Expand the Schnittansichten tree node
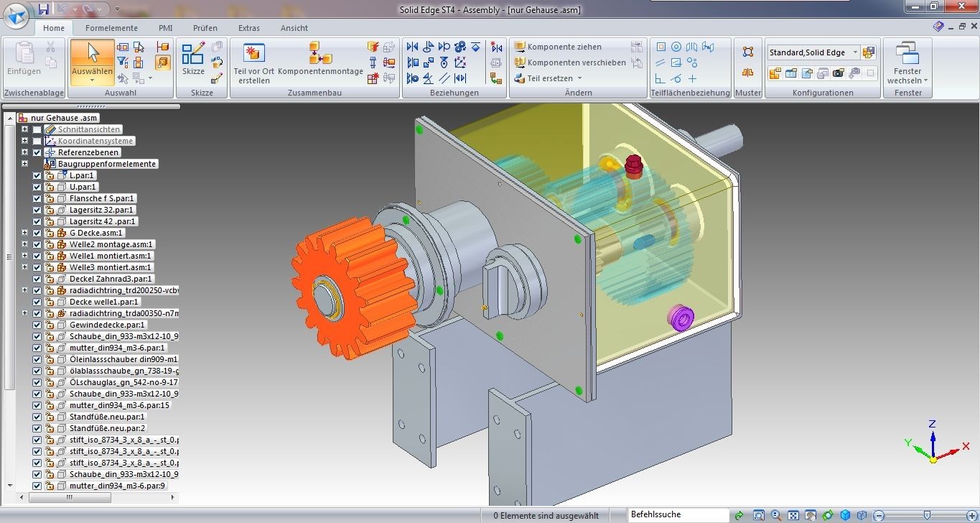 point(25,129)
